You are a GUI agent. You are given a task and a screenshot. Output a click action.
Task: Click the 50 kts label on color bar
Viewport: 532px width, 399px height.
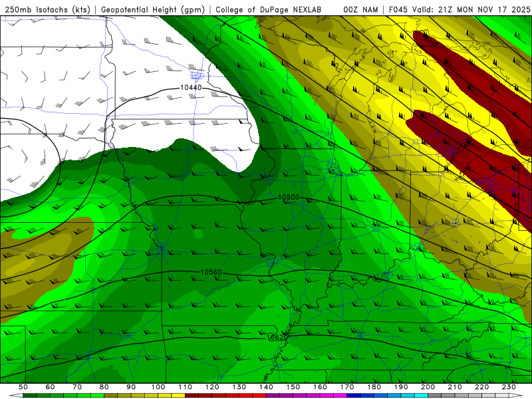[x=23, y=387]
